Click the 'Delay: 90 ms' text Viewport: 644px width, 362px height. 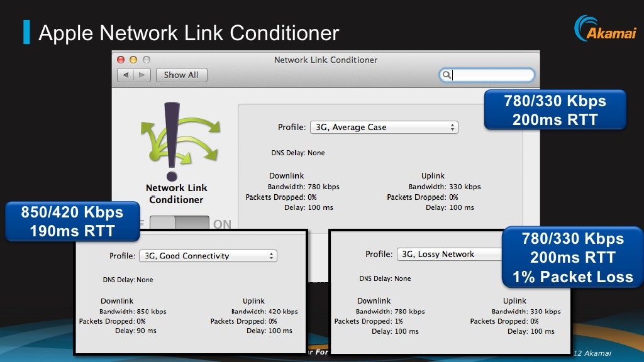tap(136, 331)
